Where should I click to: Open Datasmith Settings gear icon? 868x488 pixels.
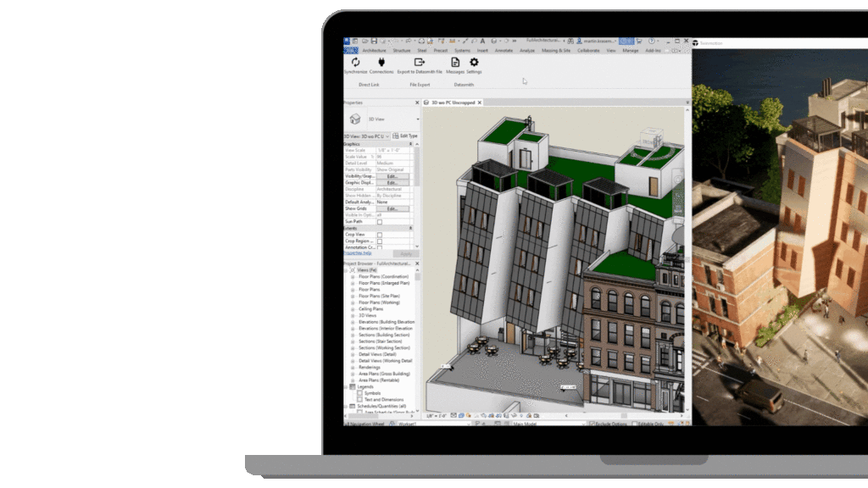pos(474,63)
